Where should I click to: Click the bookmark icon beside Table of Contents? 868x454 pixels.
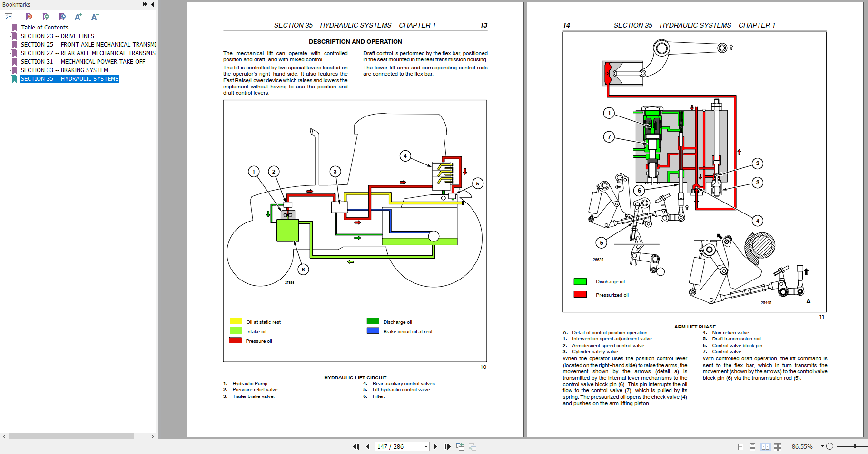[x=14, y=28]
